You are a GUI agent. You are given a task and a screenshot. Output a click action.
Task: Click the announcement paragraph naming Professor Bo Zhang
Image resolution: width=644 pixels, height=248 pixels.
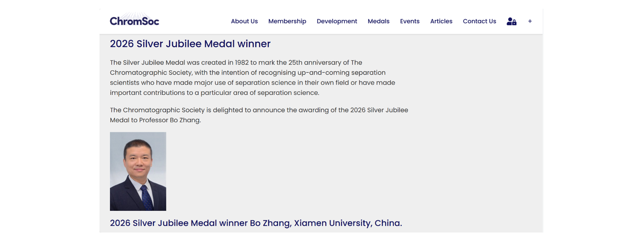click(x=259, y=115)
